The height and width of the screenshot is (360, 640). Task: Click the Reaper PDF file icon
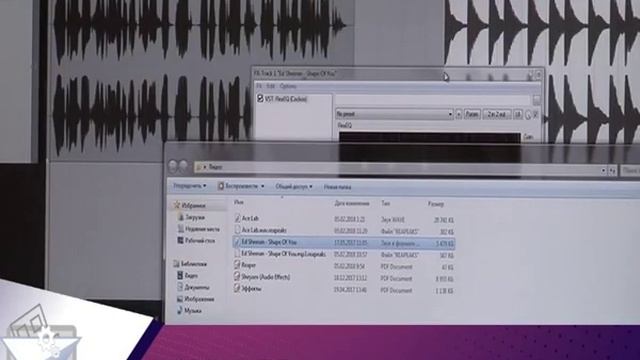point(237,265)
